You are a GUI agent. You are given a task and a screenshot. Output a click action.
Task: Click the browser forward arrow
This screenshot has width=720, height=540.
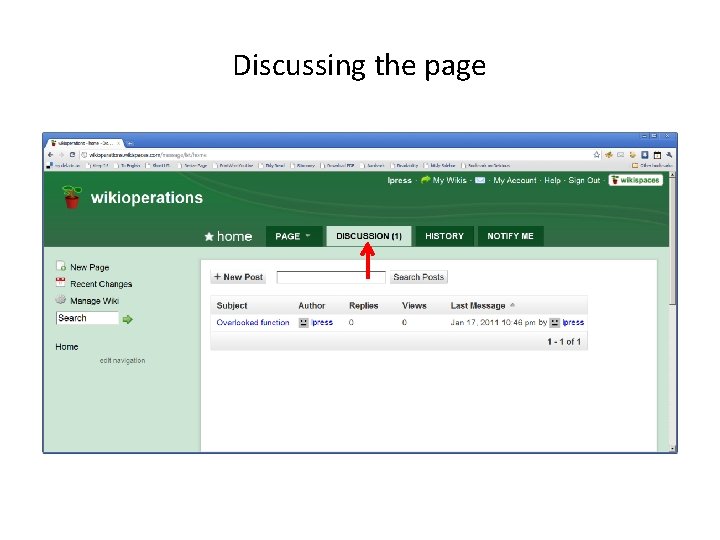pos(62,155)
